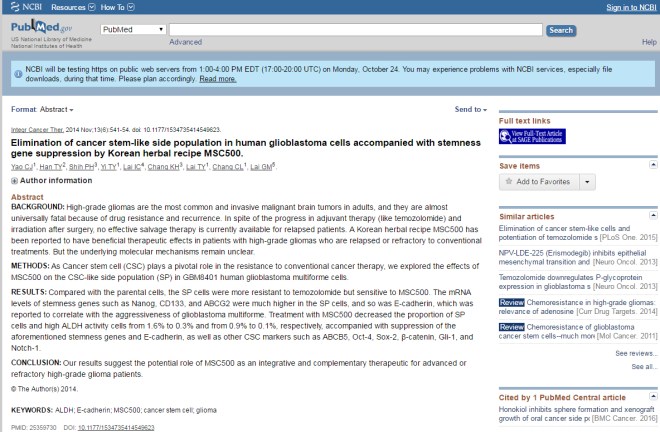Open the Send to dropdown
The width and height of the screenshot is (660, 432).
click(471, 109)
